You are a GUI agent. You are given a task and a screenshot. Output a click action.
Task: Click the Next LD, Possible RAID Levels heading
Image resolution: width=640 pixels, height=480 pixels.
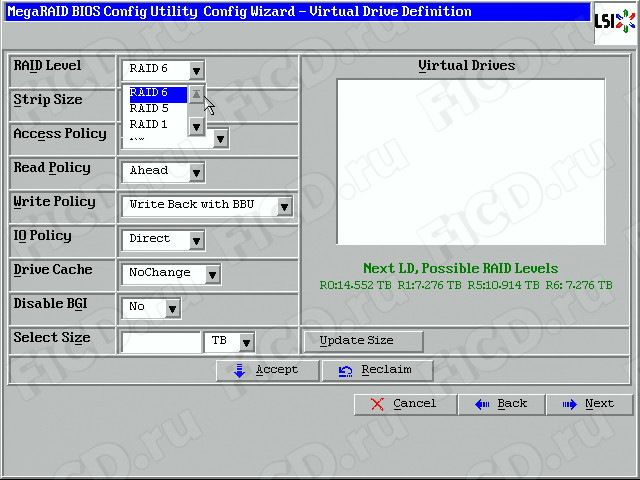(x=460, y=269)
